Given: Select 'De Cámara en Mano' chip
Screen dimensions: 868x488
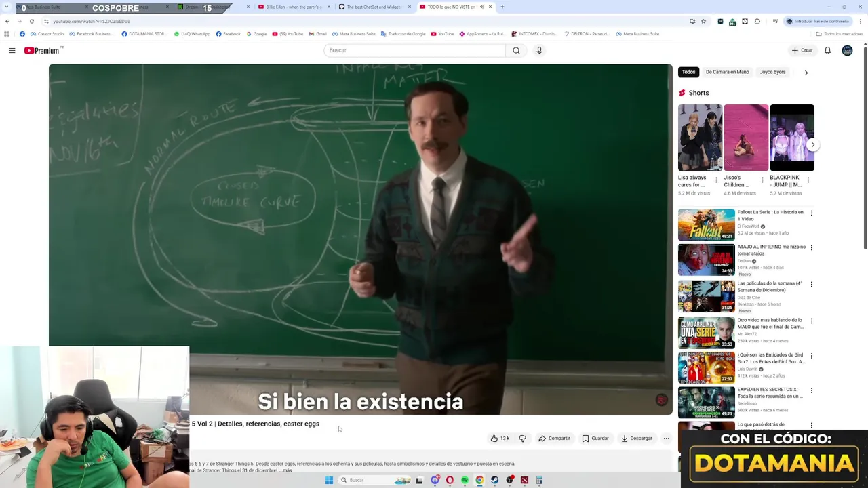Looking at the screenshot, I should [x=727, y=72].
